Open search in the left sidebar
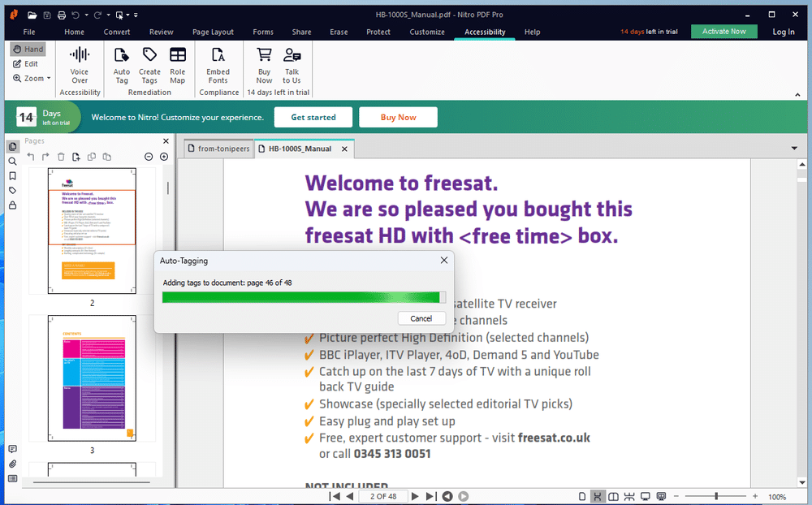Screen dimensions: 812x505 11,161
